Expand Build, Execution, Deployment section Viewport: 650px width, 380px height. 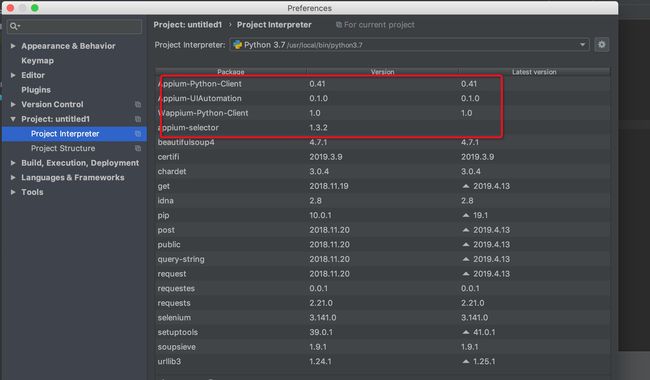13,163
